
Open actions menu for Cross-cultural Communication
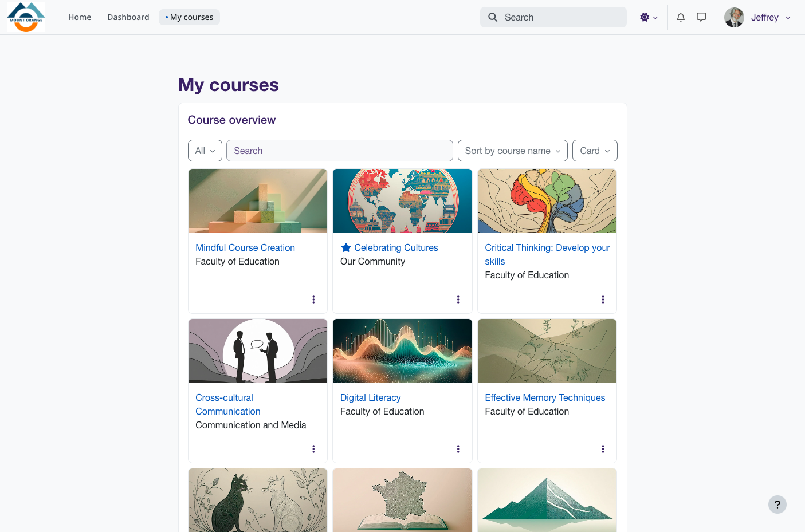point(313,449)
